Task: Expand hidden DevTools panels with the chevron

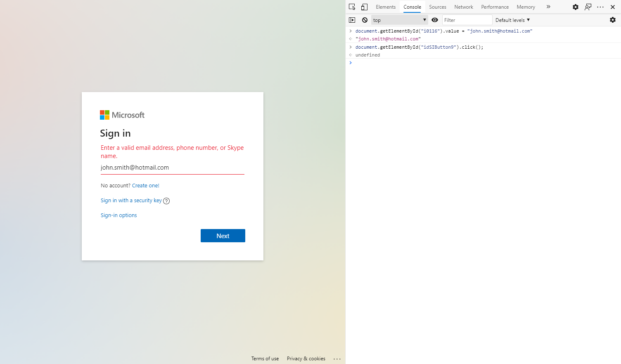Action: (548, 7)
